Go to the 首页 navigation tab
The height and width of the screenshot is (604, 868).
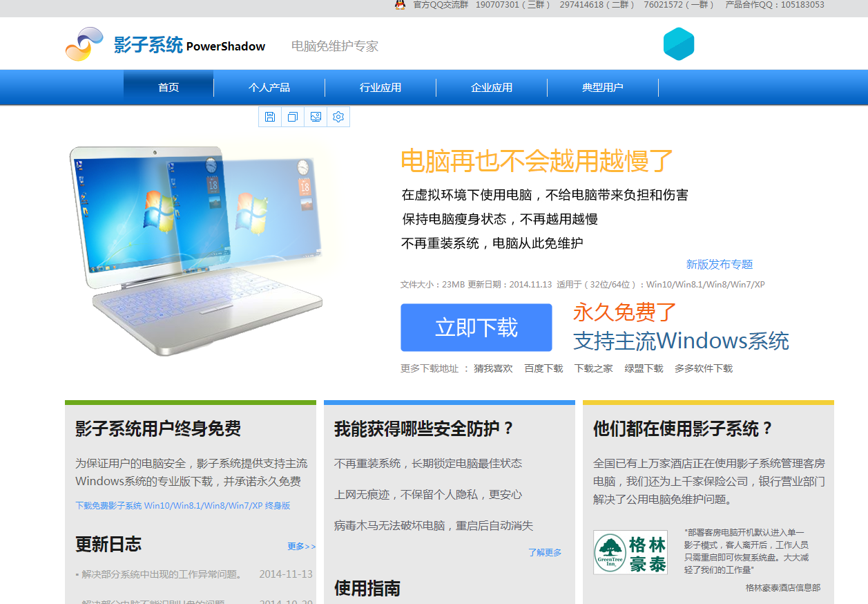pyautogui.click(x=168, y=87)
